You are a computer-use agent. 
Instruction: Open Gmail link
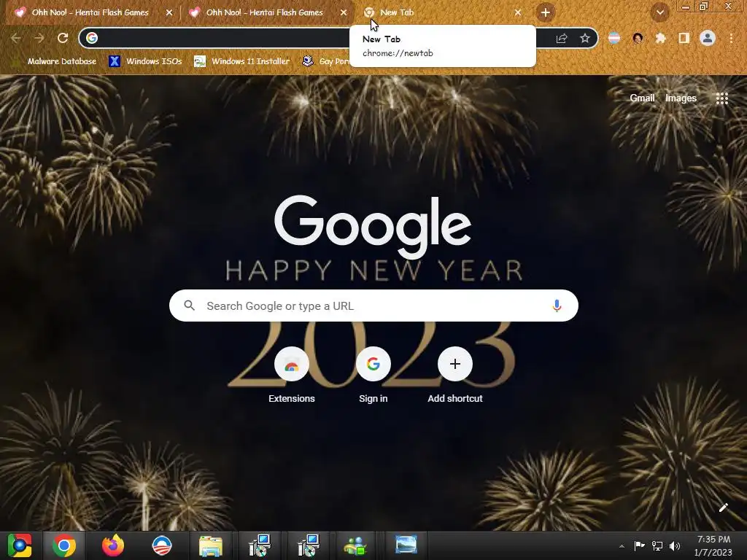[642, 98]
